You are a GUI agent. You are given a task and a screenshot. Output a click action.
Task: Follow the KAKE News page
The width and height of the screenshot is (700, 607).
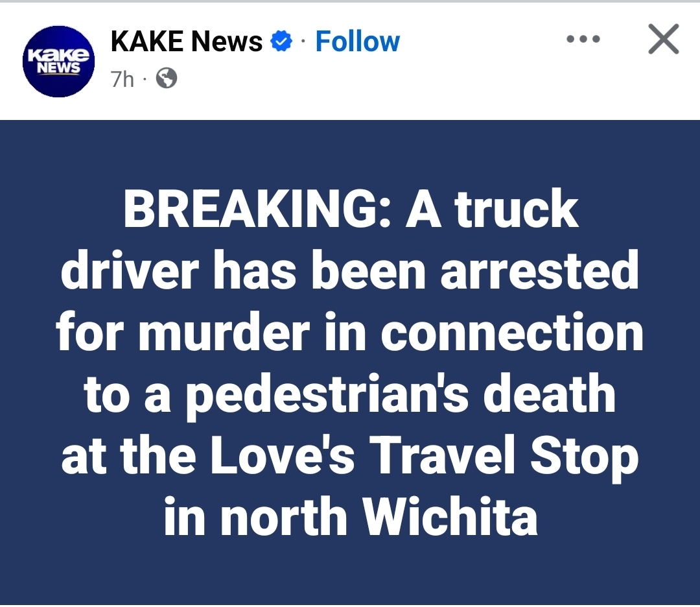(x=358, y=42)
